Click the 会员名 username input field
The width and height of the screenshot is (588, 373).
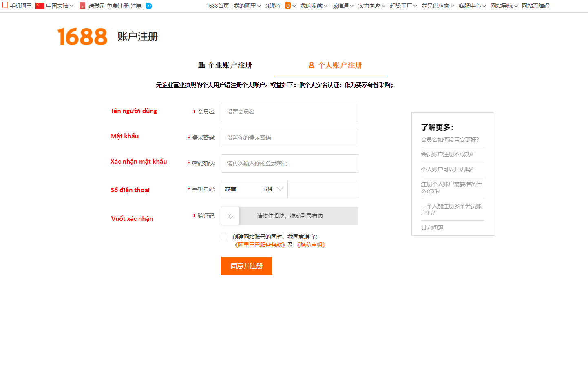[x=290, y=112]
